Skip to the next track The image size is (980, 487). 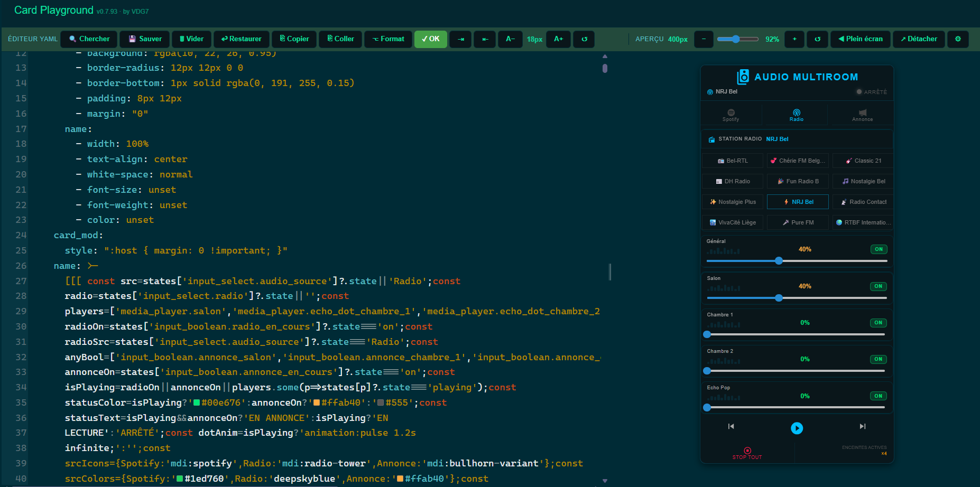click(x=862, y=427)
